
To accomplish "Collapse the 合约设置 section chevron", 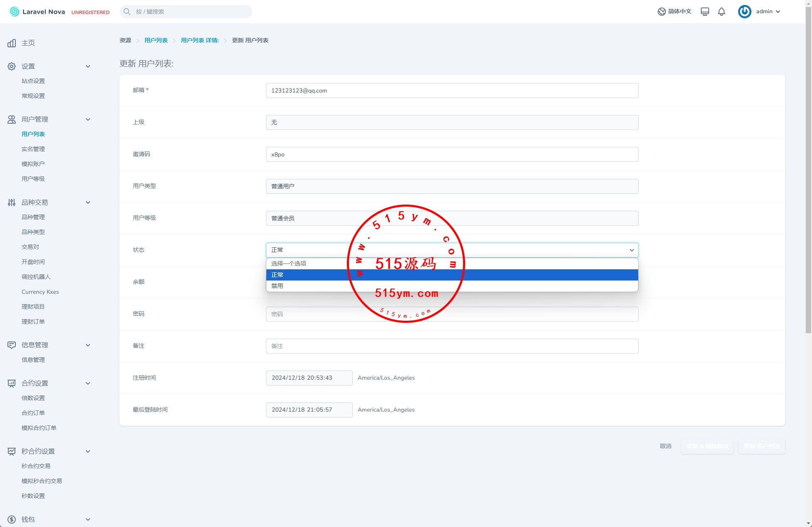I will coord(88,383).
